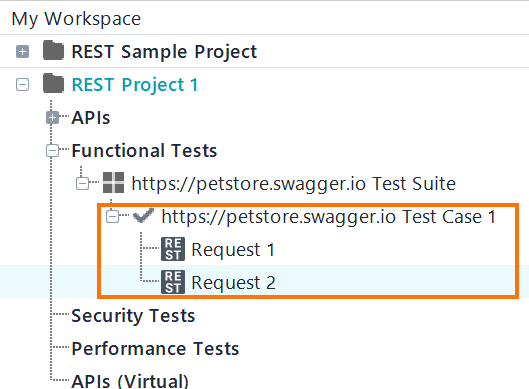Open the petstore.swagger.io Test Case 1

coord(329,217)
